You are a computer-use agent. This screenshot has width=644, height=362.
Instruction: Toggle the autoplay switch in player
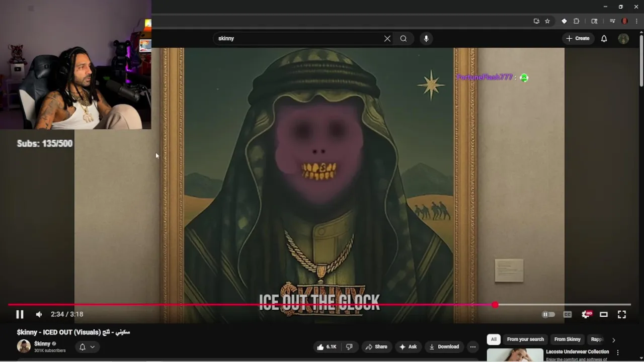[x=548, y=314]
